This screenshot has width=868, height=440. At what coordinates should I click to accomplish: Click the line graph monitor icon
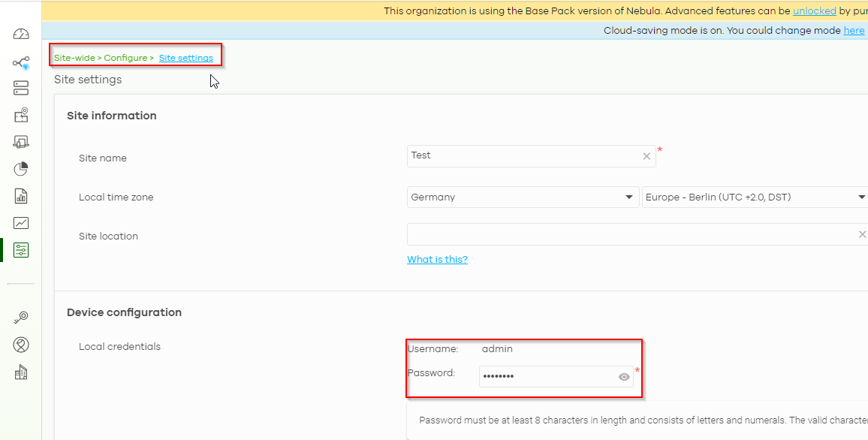tap(21, 223)
